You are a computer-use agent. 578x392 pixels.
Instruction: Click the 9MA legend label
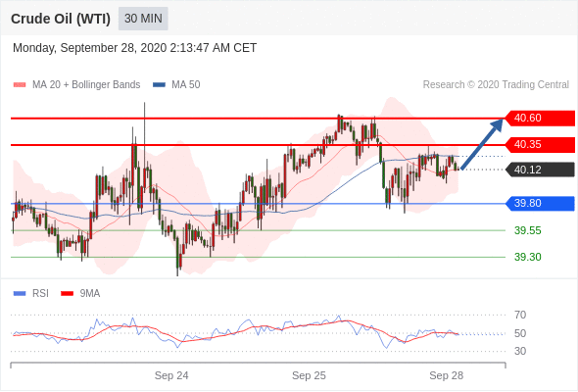pos(90,294)
